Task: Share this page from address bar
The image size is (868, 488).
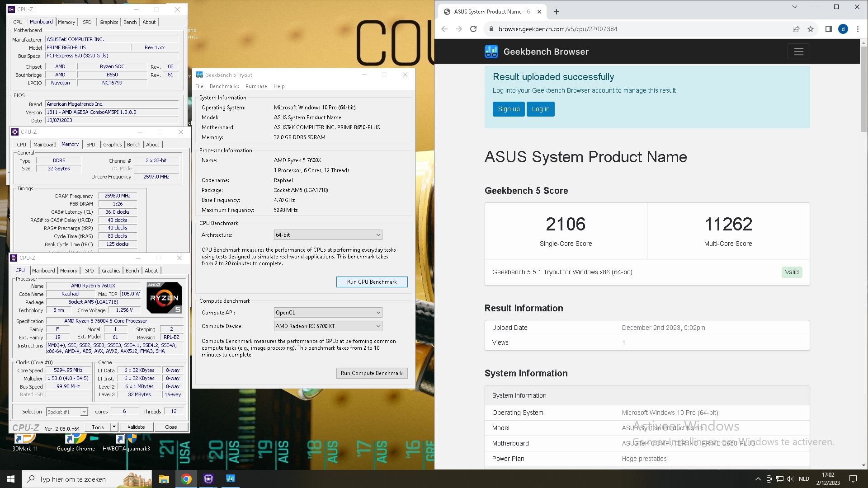Action: coord(796,29)
